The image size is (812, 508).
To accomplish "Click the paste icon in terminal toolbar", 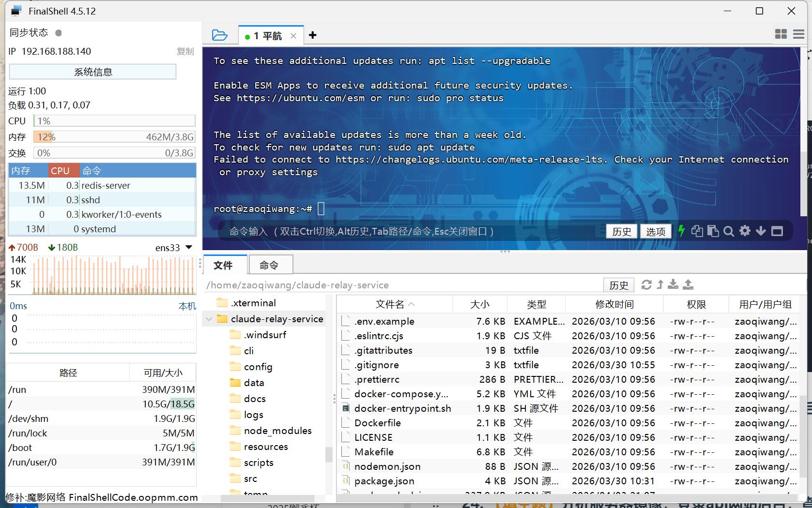I will 713,231.
